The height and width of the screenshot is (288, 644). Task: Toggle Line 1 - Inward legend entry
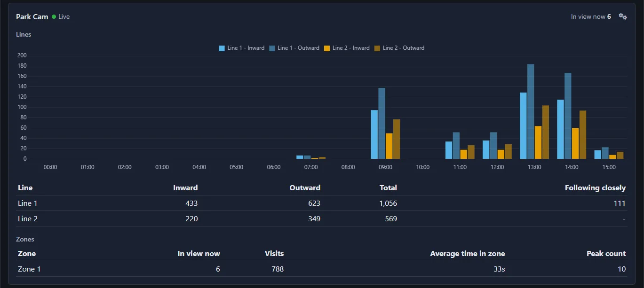242,48
